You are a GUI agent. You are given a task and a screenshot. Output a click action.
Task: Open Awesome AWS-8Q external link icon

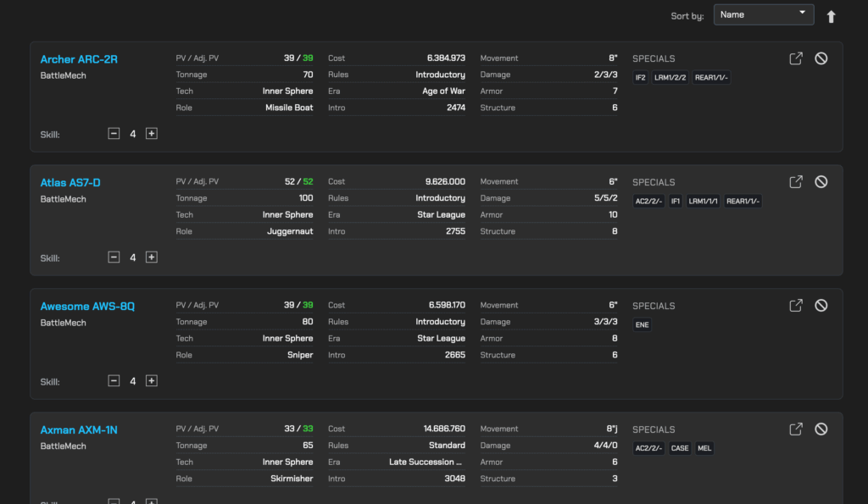[796, 306]
